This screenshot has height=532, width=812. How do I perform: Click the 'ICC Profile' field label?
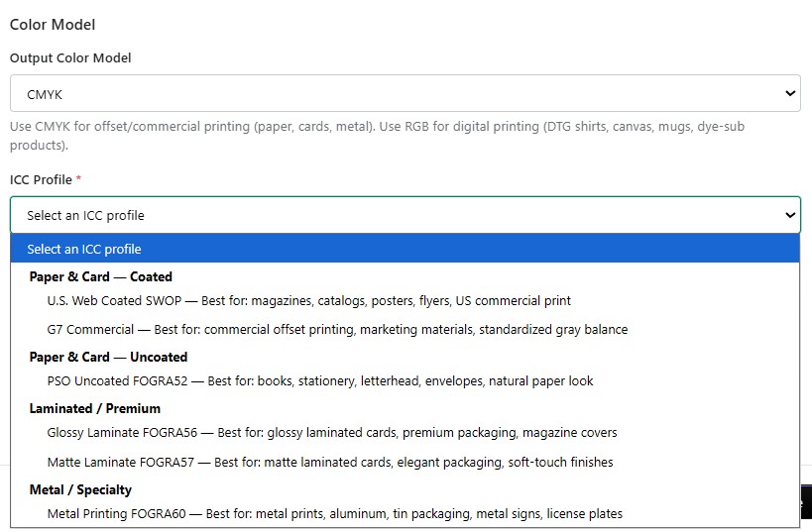(41, 179)
